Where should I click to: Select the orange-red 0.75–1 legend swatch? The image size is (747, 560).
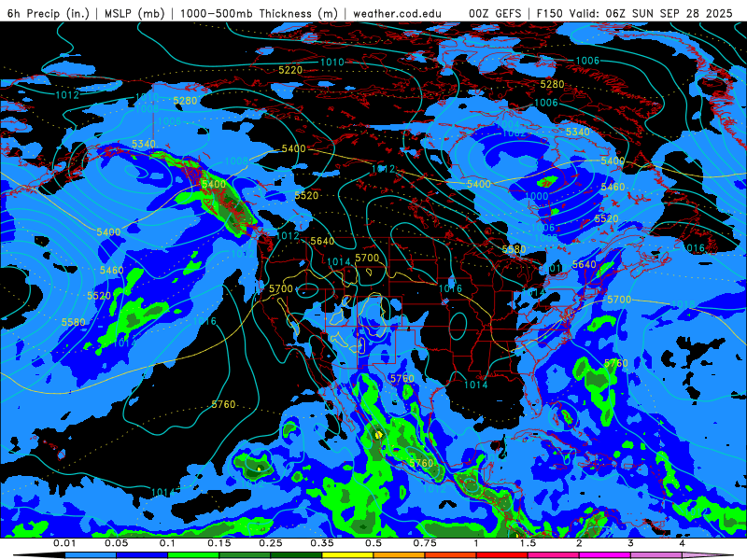pos(451,555)
